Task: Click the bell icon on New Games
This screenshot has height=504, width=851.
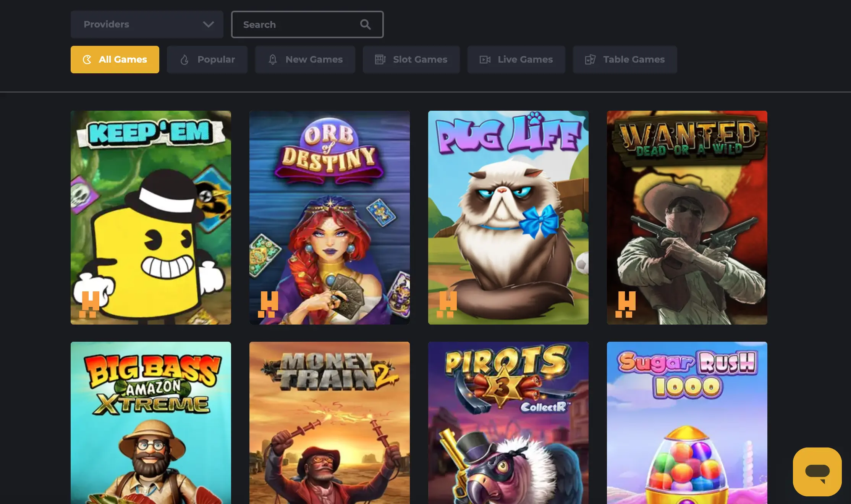Action: coord(273,60)
